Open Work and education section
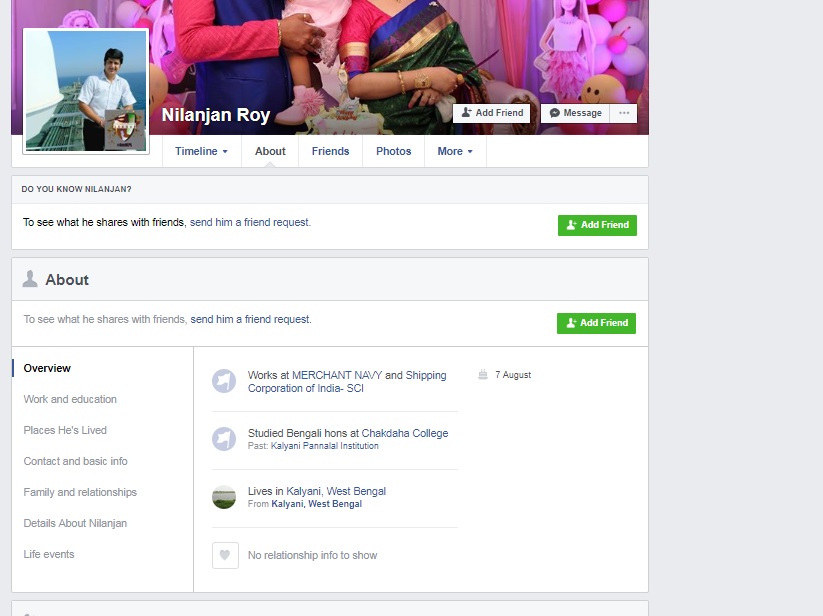This screenshot has height=616, width=823. (x=70, y=399)
